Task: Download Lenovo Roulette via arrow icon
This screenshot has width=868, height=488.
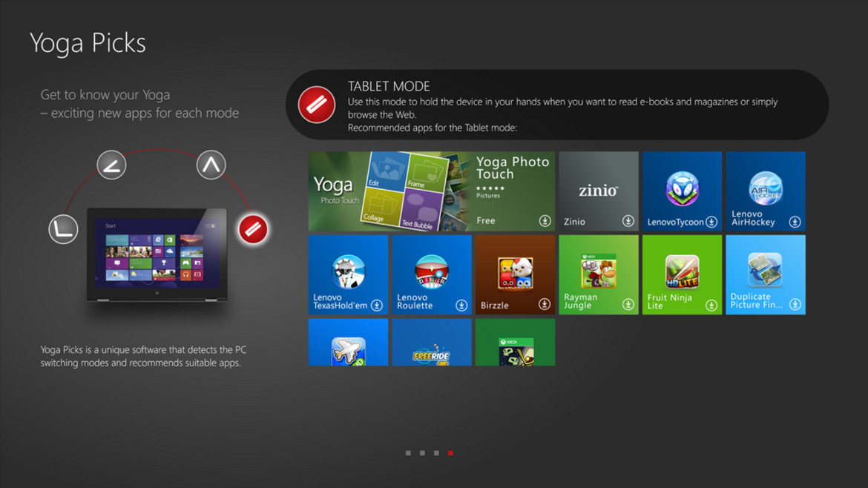Action: tap(461, 306)
